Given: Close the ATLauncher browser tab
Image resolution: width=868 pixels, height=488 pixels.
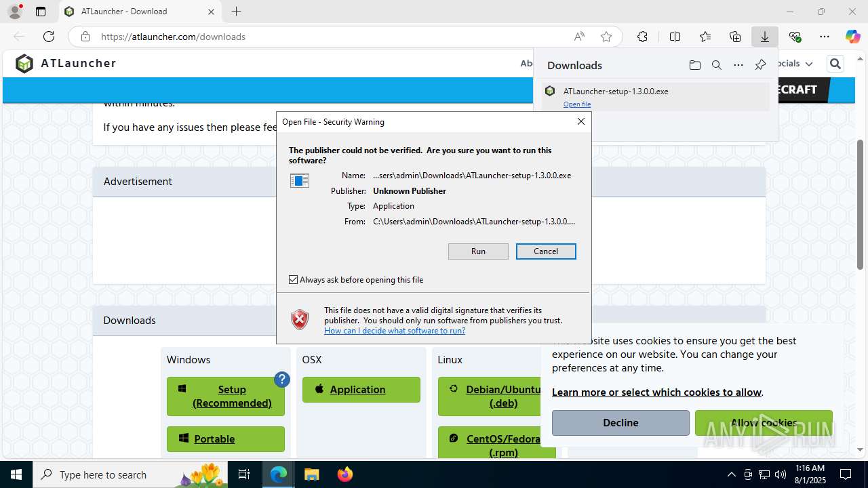Looking at the screenshot, I should 211,12.
